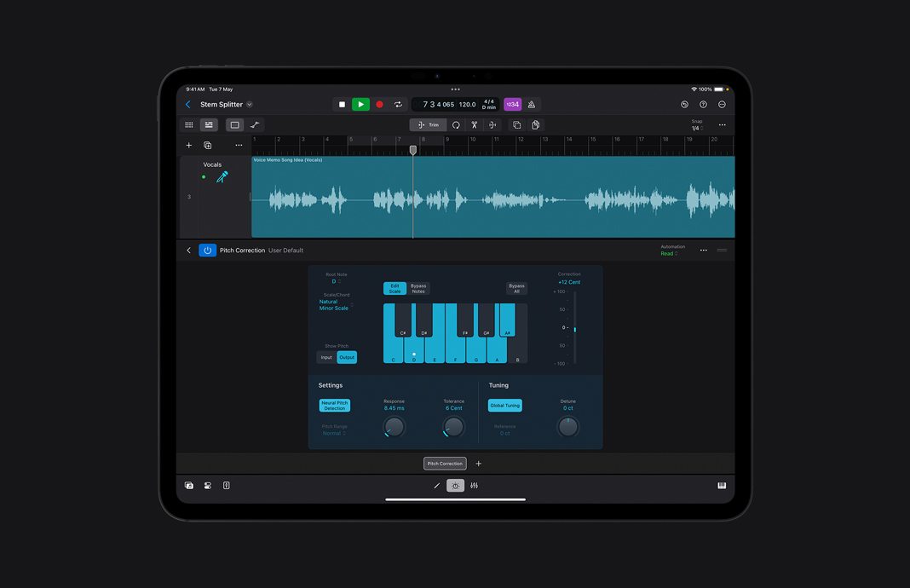Toggle cycle mode in the transport
The width and height of the screenshot is (910, 588).
click(399, 104)
